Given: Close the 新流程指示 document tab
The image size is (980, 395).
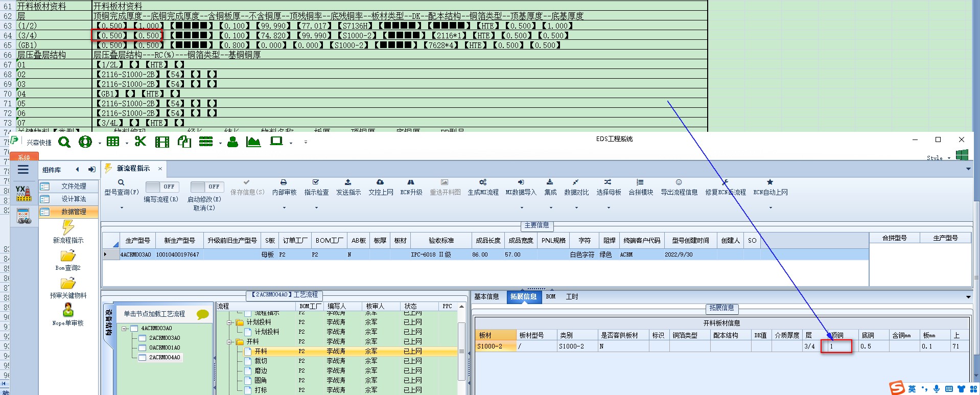Looking at the screenshot, I should (x=160, y=168).
